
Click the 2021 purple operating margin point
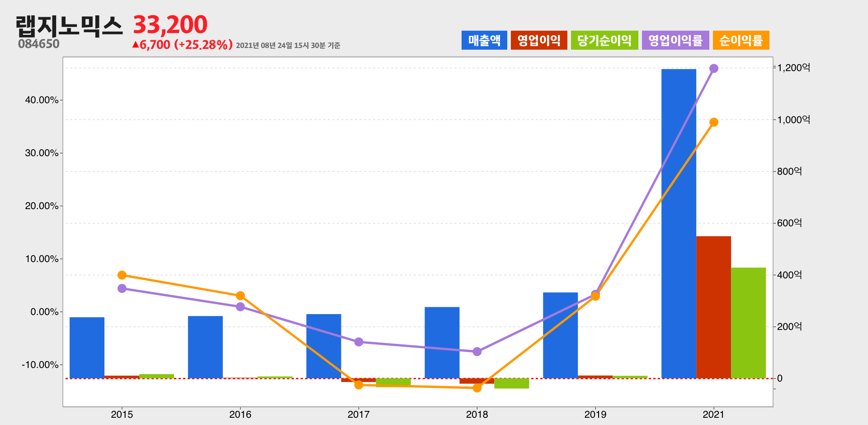point(714,68)
